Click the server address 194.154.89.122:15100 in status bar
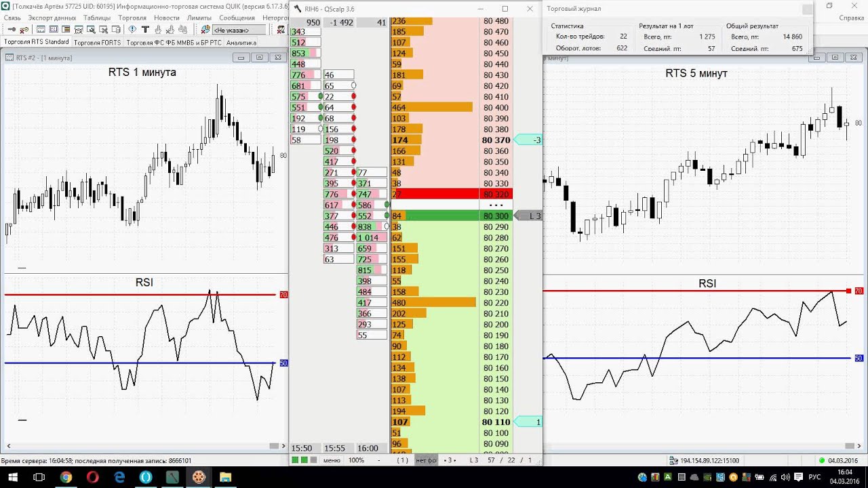Image resolution: width=868 pixels, height=488 pixels. (709, 460)
